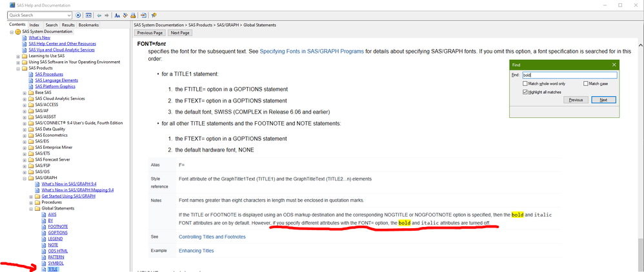
Task: Click the help question mark icon
Action: tap(154, 15)
